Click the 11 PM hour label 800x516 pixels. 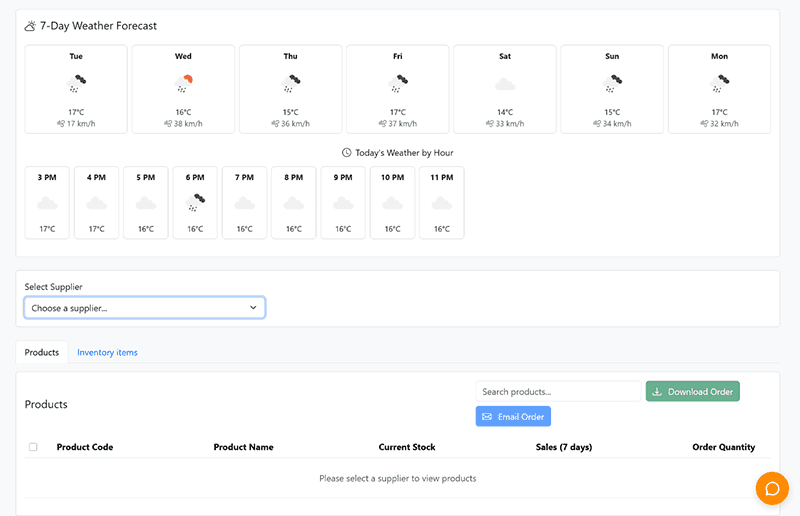pyautogui.click(x=442, y=177)
